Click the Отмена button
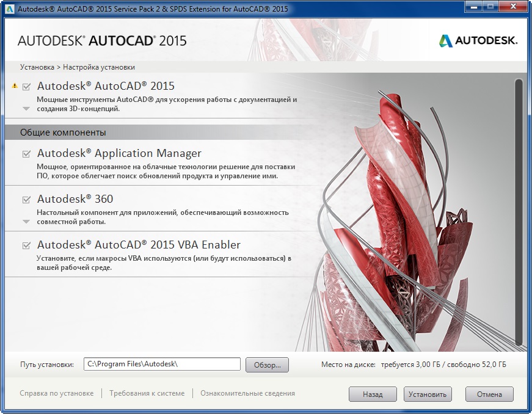Viewport: 532px width, 414px height. coord(489,394)
